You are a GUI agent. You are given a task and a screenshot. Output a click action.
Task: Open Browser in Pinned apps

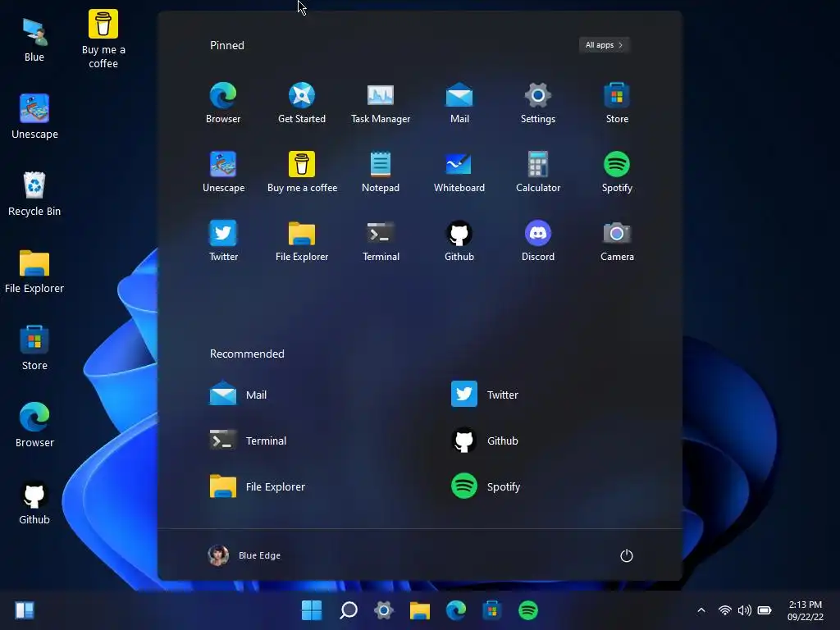pyautogui.click(x=223, y=103)
